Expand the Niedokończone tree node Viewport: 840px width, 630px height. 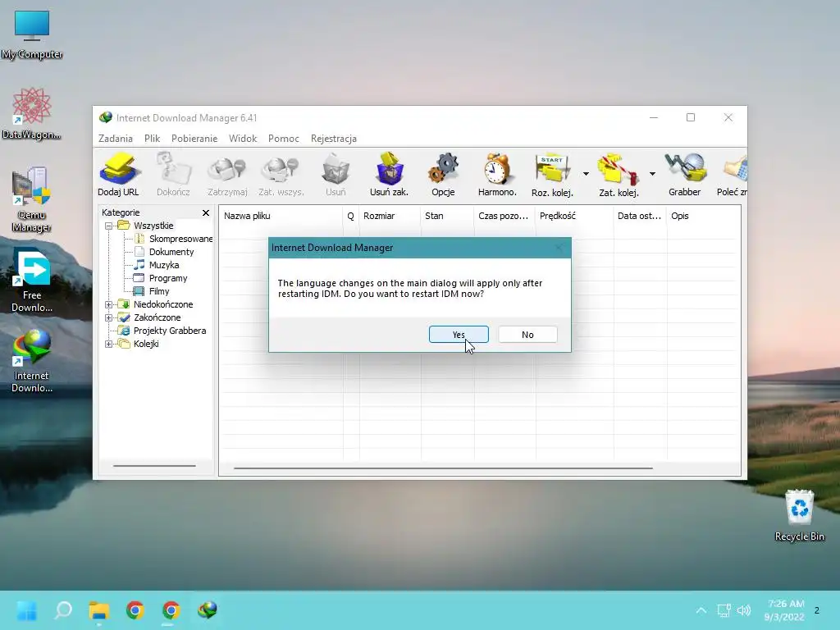point(109,304)
